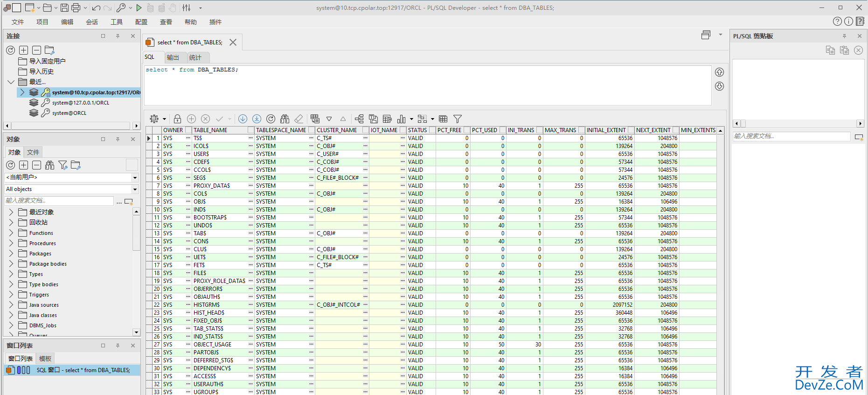The width and height of the screenshot is (868, 395).
Task: Click the Open folder icon in the top toolbar
Action: tap(47, 7)
